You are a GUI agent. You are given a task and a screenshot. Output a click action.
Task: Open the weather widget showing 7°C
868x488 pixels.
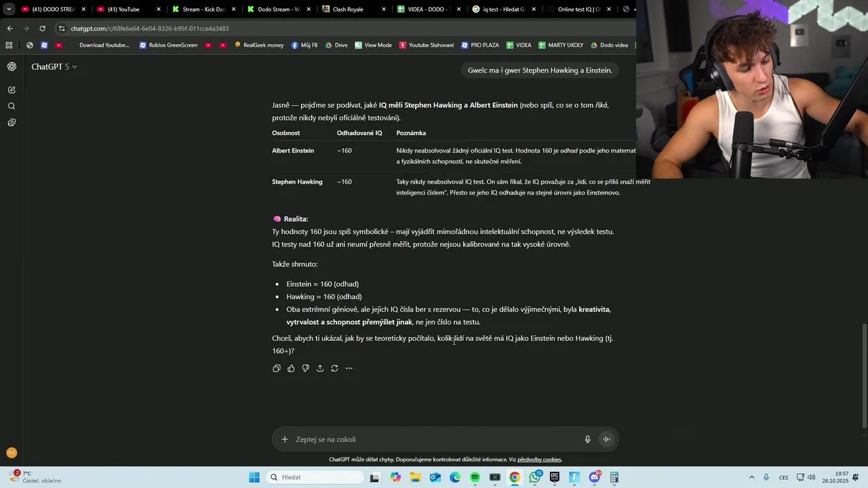pyautogui.click(x=36, y=477)
